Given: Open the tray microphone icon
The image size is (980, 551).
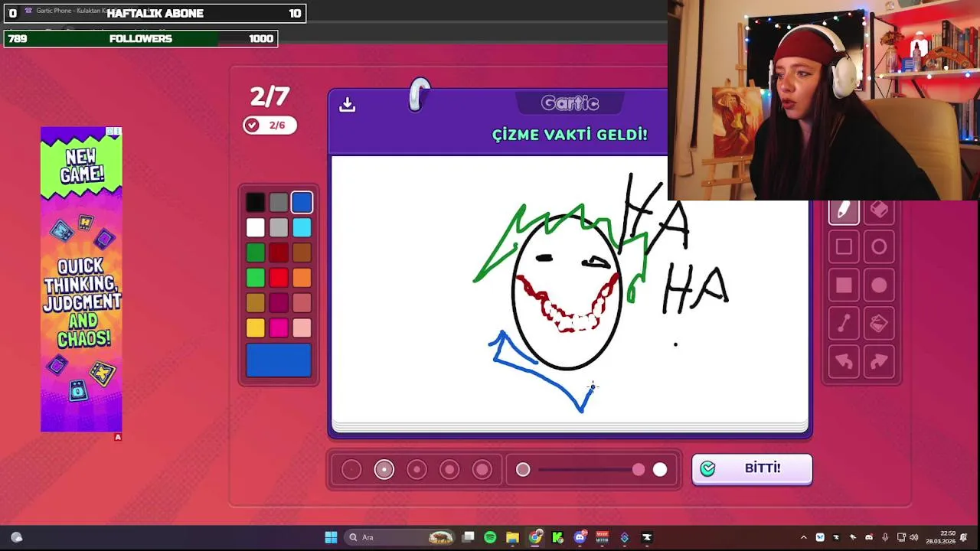Looking at the screenshot, I should coord(885,537).
